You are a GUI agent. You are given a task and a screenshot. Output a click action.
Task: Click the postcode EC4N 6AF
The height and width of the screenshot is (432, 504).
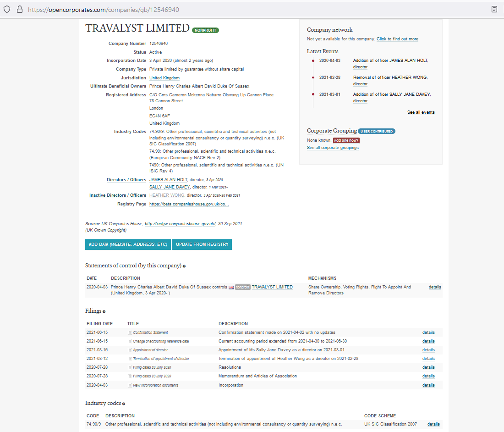point(159,116)
